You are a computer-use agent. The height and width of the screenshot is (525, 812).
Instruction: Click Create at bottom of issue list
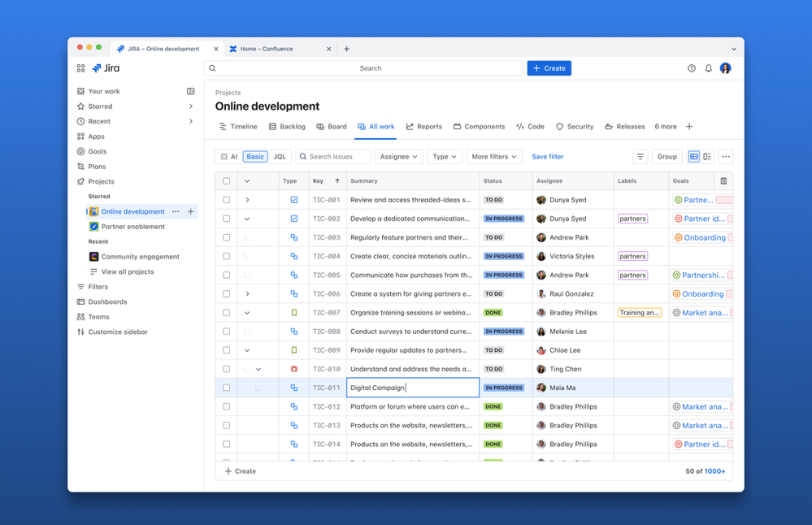[x=241, y=471]
